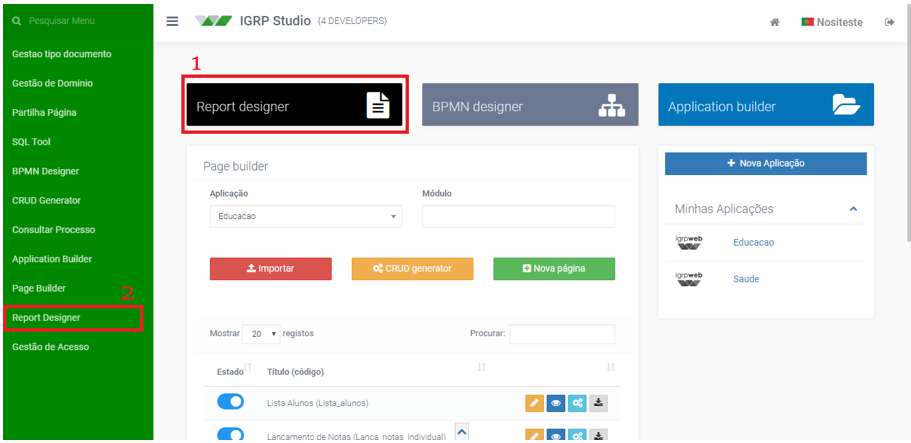The width and height of the screenshot is (911, 443).
Task: Click the scroll-to-top chevron button
Action: click(x=462, y=431)
